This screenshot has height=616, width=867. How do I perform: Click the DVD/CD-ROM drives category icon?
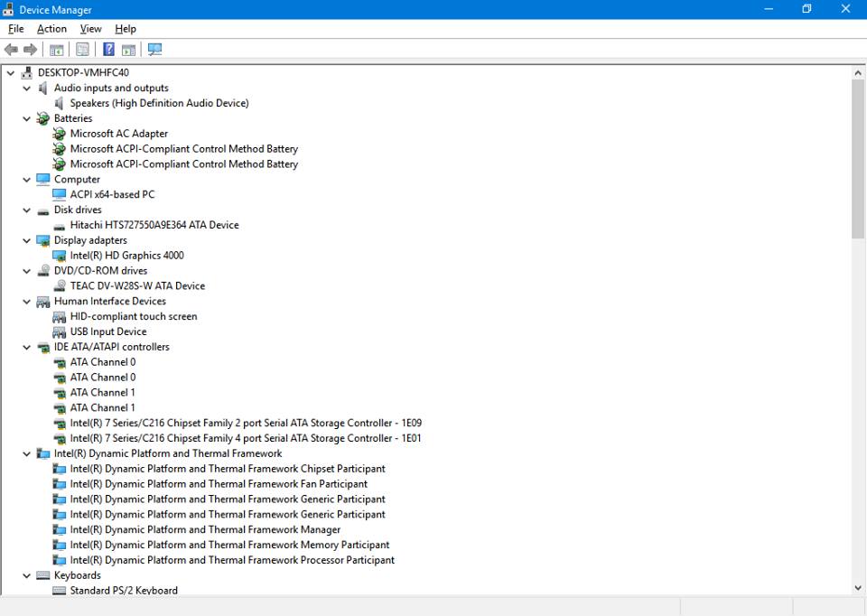[x=43, y=270]
